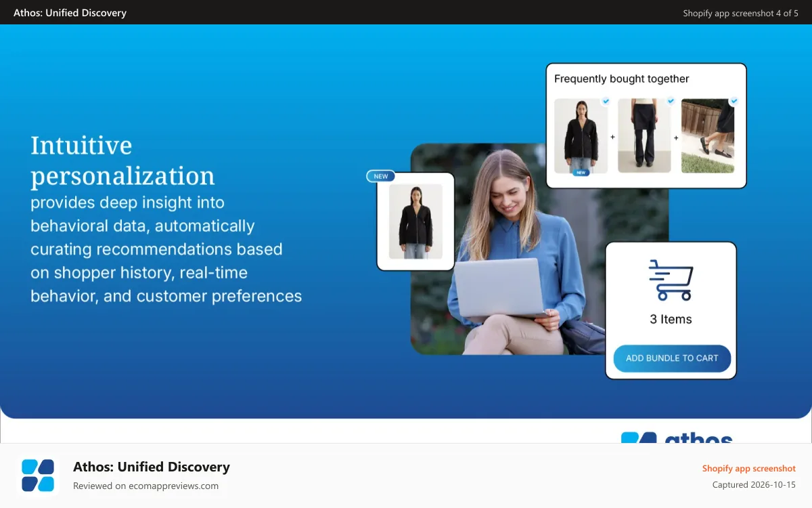The image size is (812, 508).
Task: Open the black trousers thumbnail
Action: click(x=644, y=136)
